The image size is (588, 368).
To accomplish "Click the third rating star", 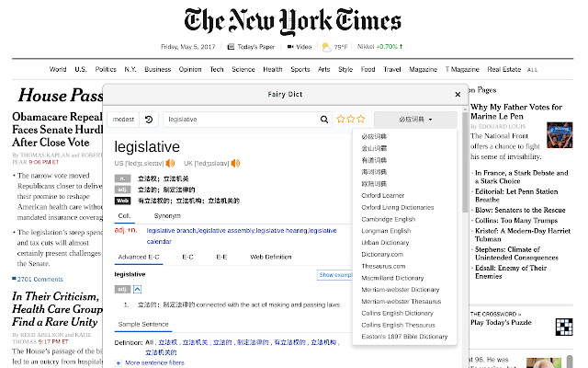I will coord(361,119).
